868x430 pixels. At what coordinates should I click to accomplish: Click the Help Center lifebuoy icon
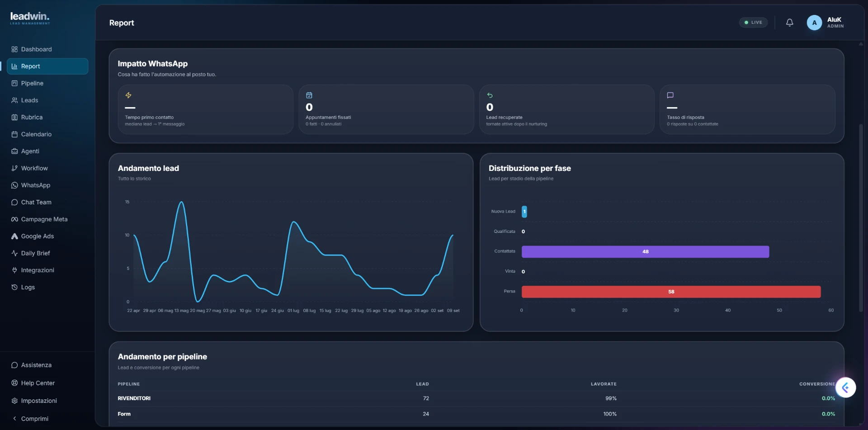tap(14, 383)
